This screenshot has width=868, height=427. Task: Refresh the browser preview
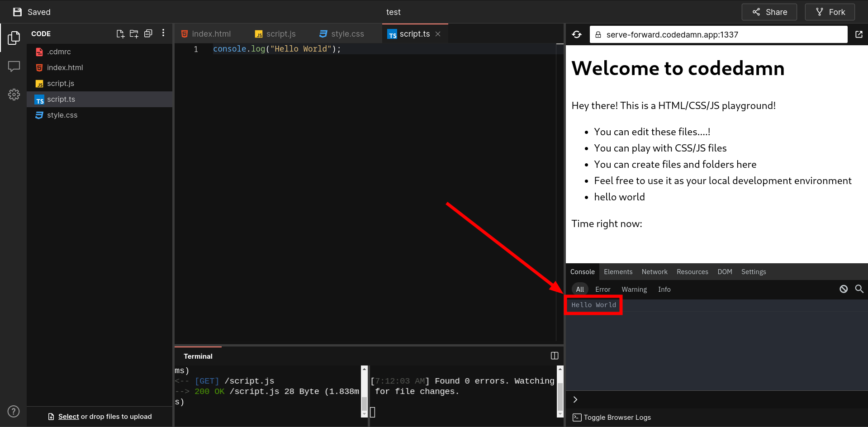576,34
